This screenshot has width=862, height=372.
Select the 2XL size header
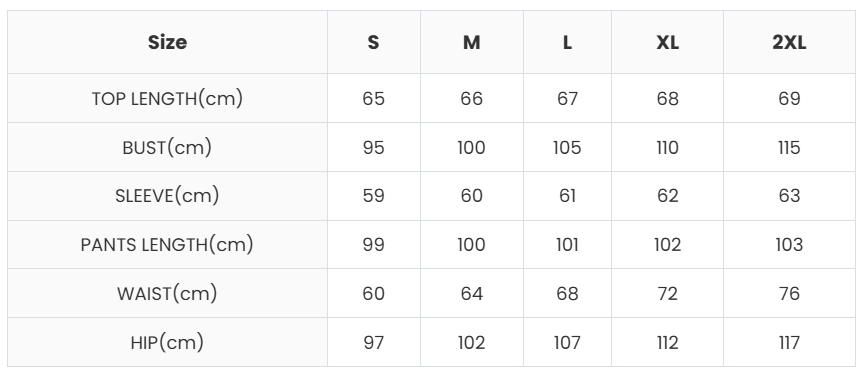[x=789, y=42]
